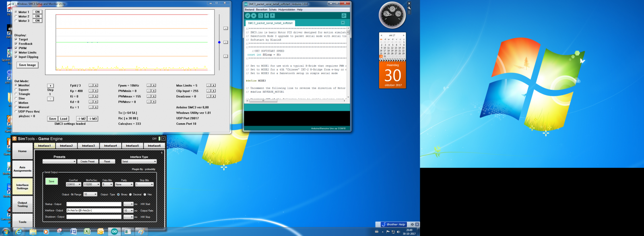Click the Arduino Verify checkmark icon
Viewport: 644px width, 236px height.
click(x=248, y=16)
